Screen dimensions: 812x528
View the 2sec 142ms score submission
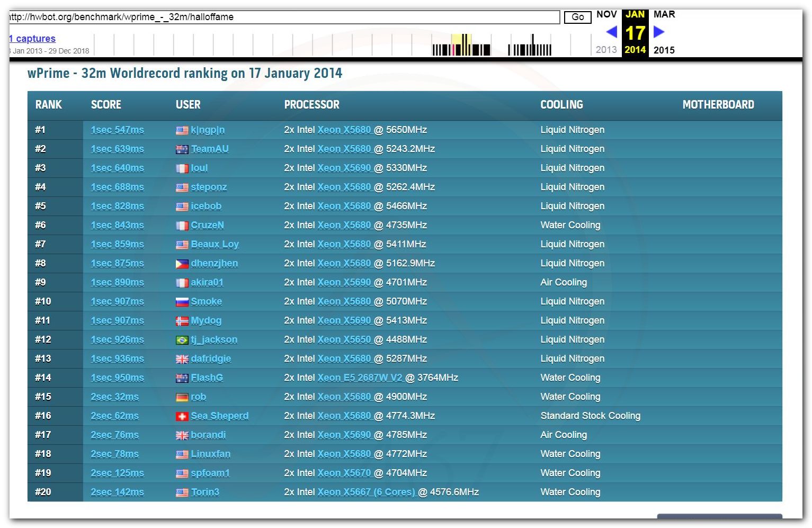[x=117, y=492]
